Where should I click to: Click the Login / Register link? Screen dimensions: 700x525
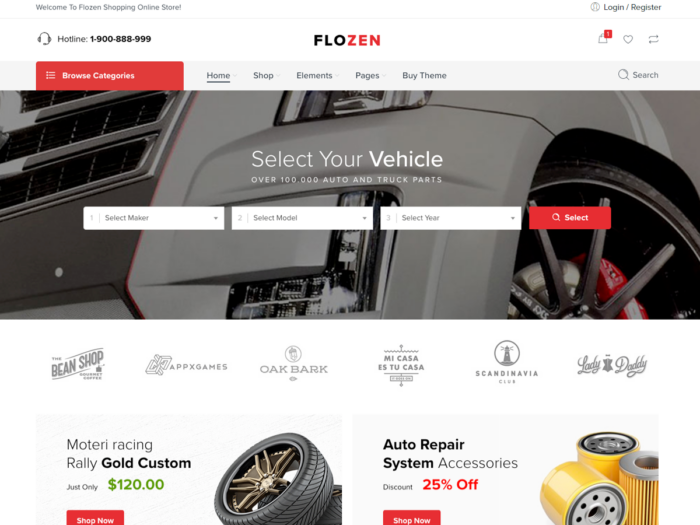tap(632, 7)
